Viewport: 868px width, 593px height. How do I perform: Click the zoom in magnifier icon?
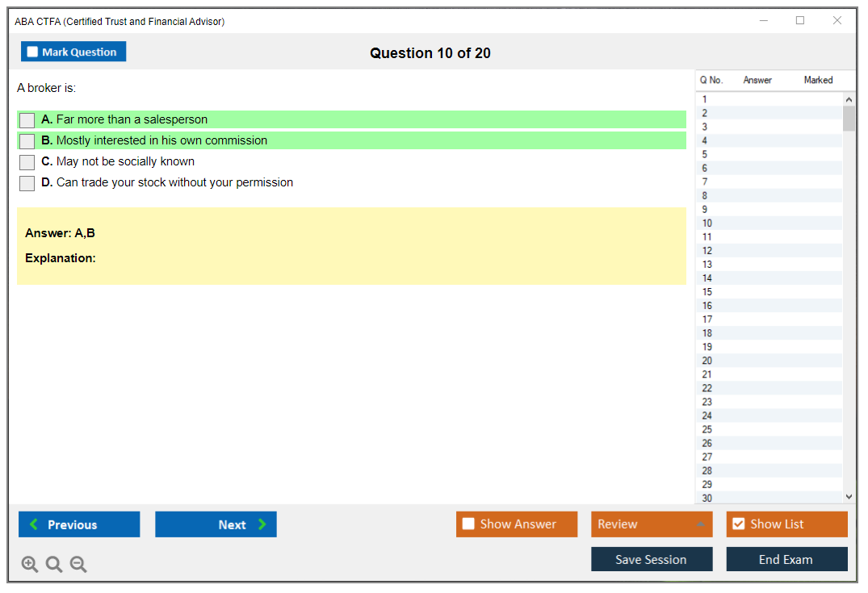30,565
